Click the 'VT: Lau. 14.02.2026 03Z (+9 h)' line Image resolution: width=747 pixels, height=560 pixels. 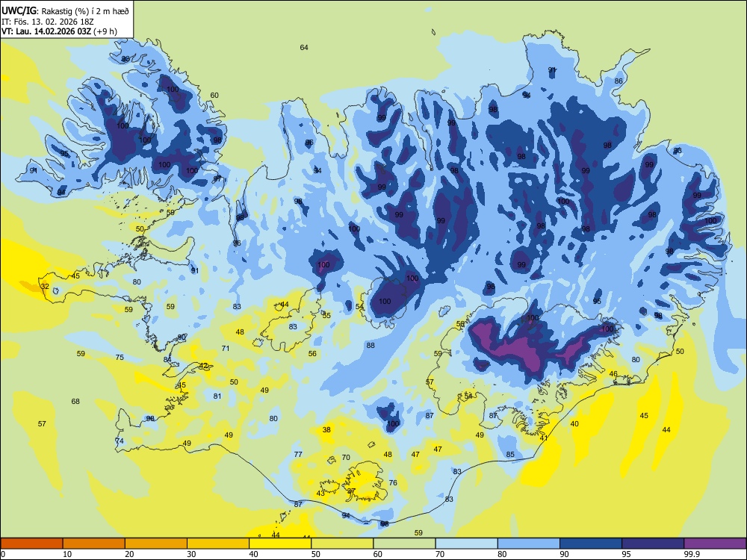tap(59, 31)
